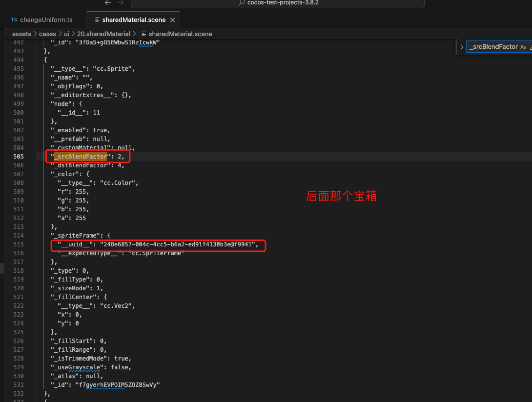The height and width of the screenshot is (402, 532).
Task: Open 20.sharedMaterial breadcrumb segment
Action: (x=103, y=34)
